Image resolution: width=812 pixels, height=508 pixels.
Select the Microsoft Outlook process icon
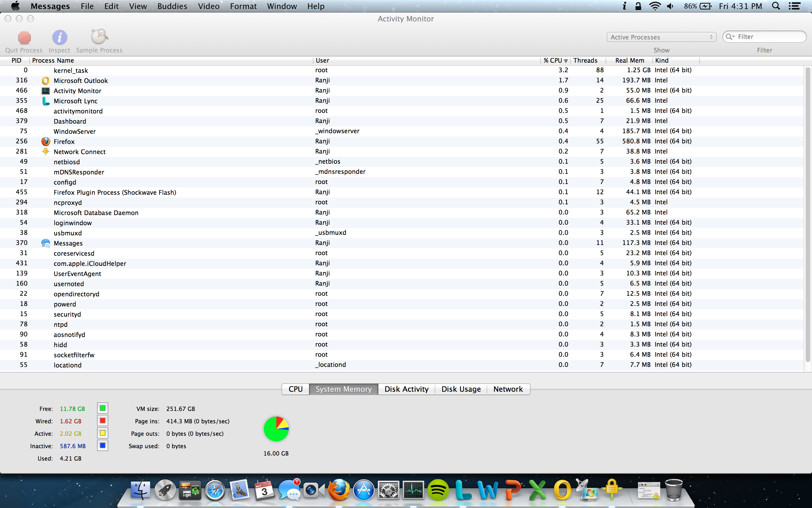click(46, 81)
